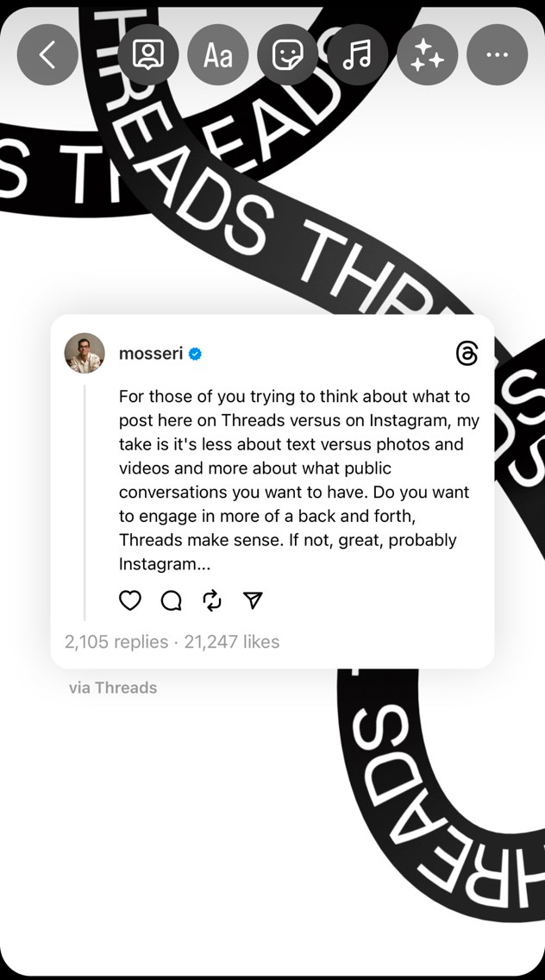Open the three-dot more options menu

pos(498,55)
